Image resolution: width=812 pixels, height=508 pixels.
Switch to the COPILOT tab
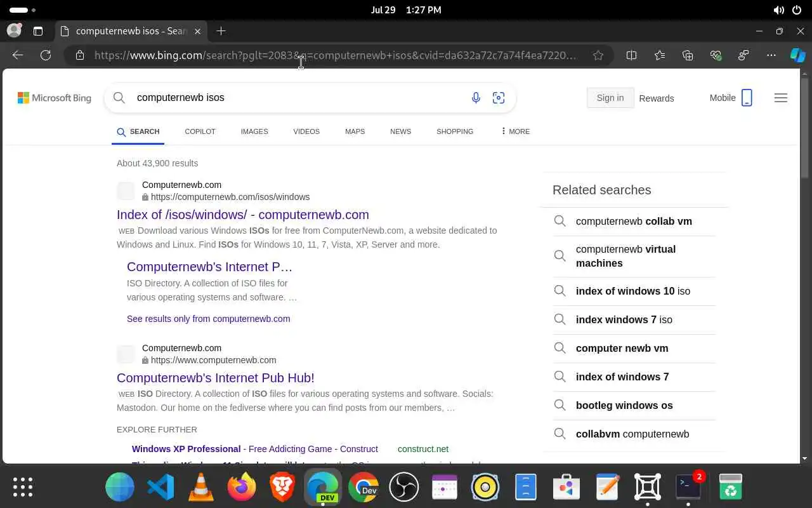coord(200,131)
